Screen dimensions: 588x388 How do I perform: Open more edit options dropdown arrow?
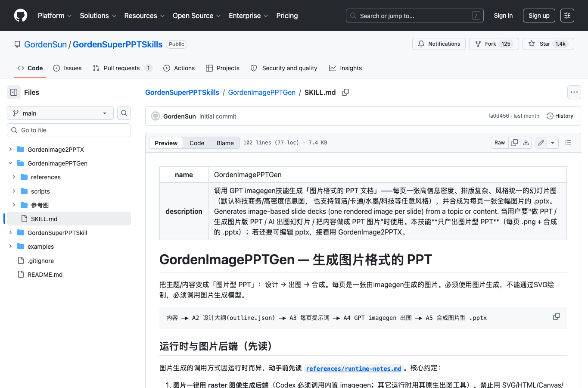pyautogui.click(x=553, y=143)
